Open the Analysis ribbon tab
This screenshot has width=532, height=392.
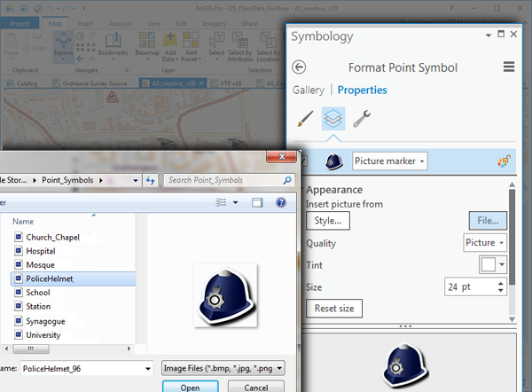tap(120, 23)
